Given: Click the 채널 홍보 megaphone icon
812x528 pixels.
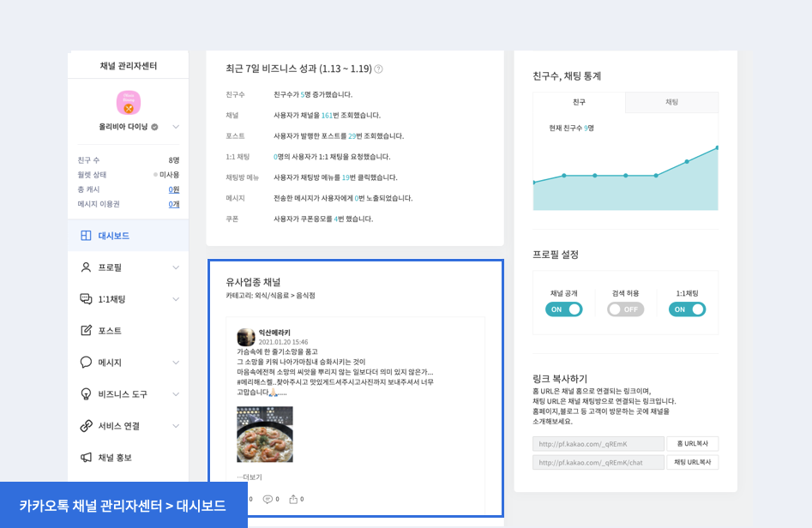Looking at the screenshot, I should point(86,457).
